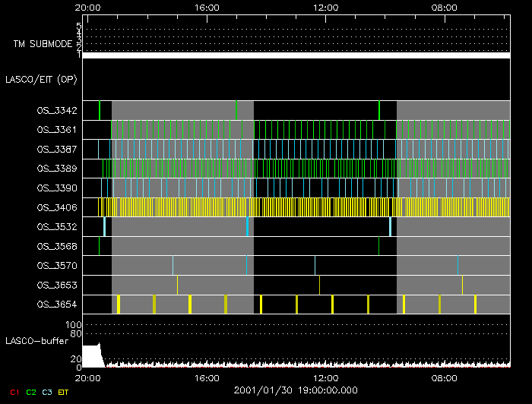Select the green C2 legend entry

(30, 392)
